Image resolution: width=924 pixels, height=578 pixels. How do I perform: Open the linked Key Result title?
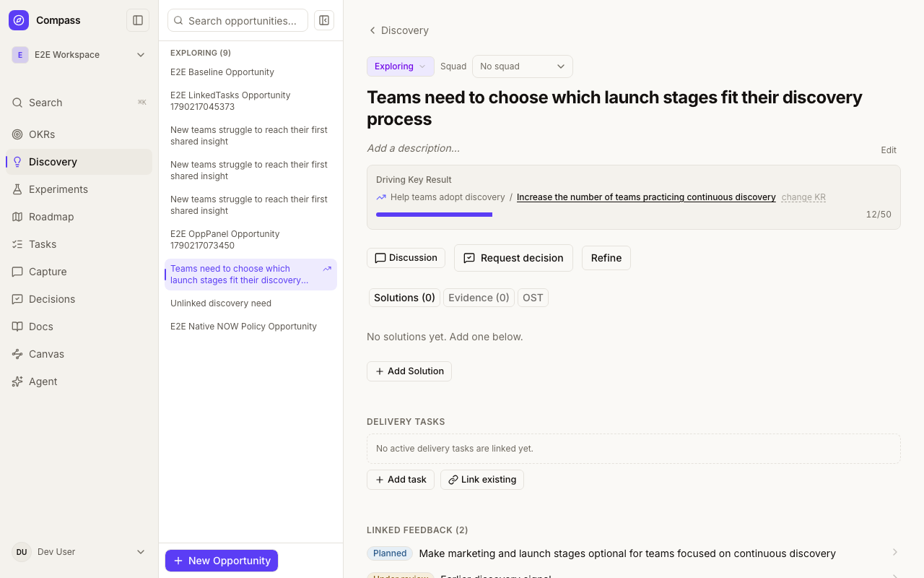(646, 197)
